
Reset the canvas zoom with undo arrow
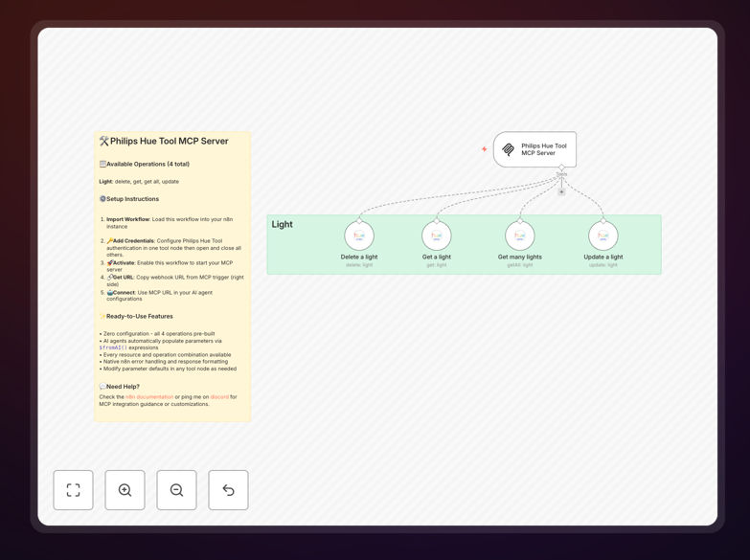228,490
